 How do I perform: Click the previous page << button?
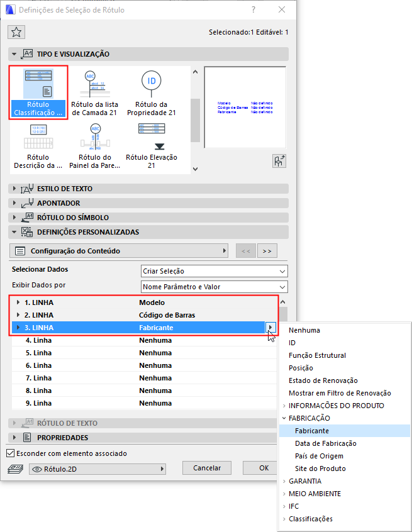[x=246, y=251]
